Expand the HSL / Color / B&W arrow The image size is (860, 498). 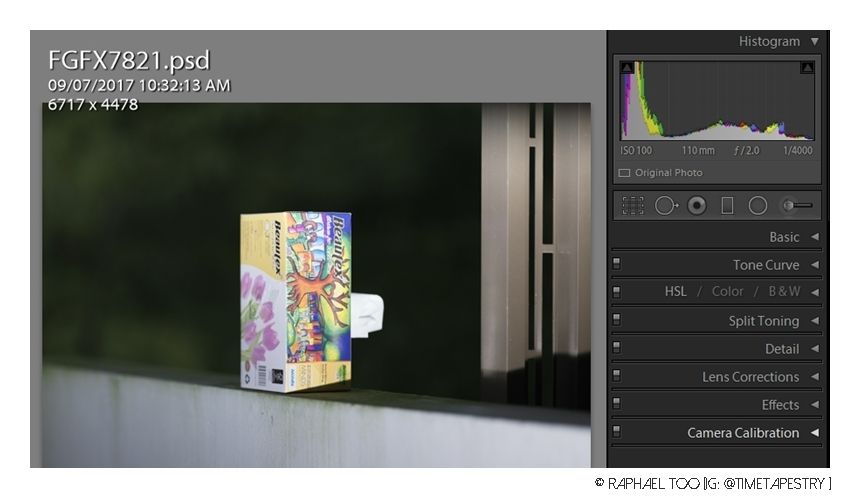point(815,292)
